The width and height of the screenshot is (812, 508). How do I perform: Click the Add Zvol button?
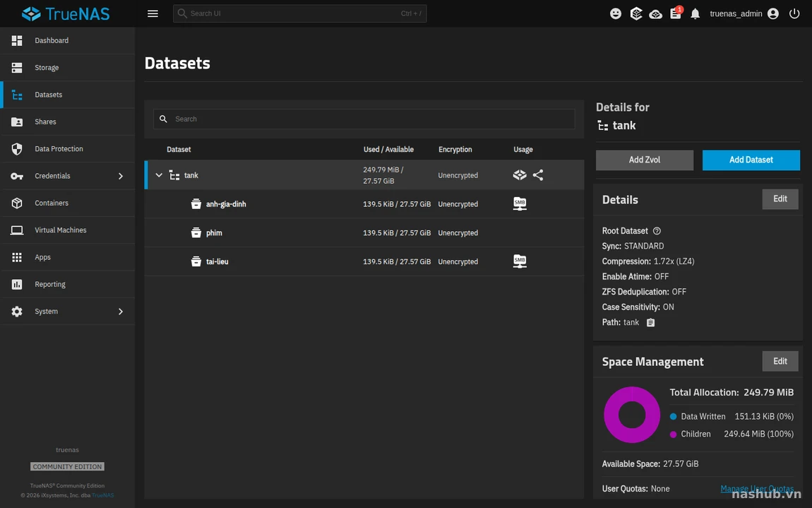pos(644,160)
